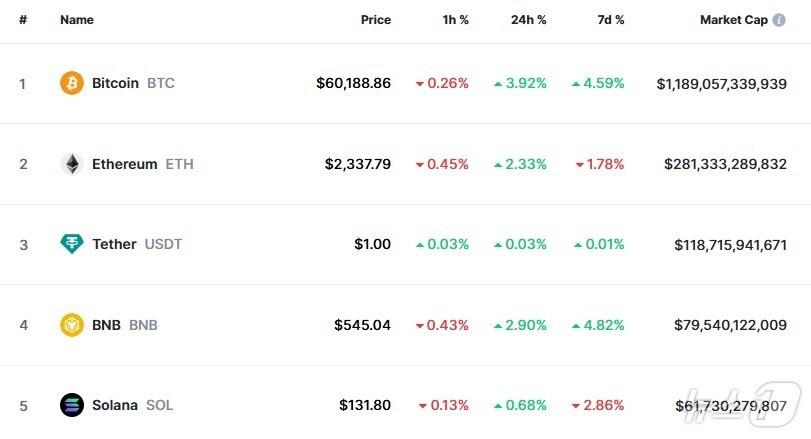Click the BNB yellow logo icon
Image resolution: width=811 pixels, height=439 pixels.
72,325
